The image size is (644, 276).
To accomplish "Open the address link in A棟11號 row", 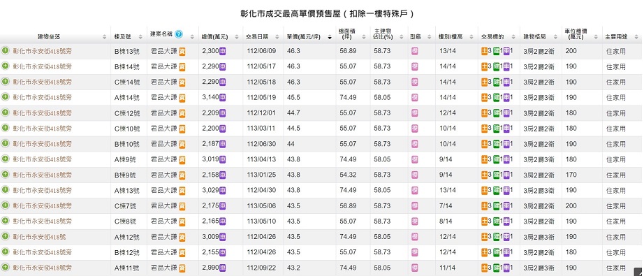I will coord(43,268).
